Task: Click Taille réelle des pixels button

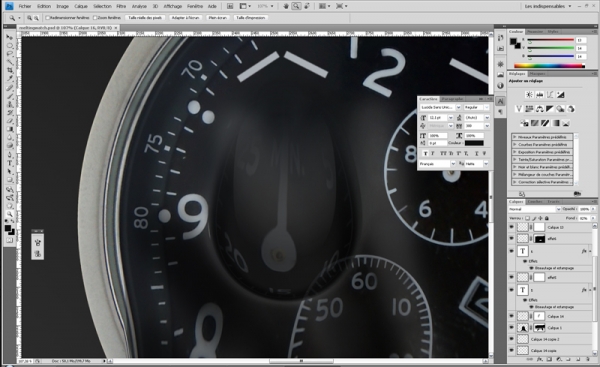Action: coord(145,18)
